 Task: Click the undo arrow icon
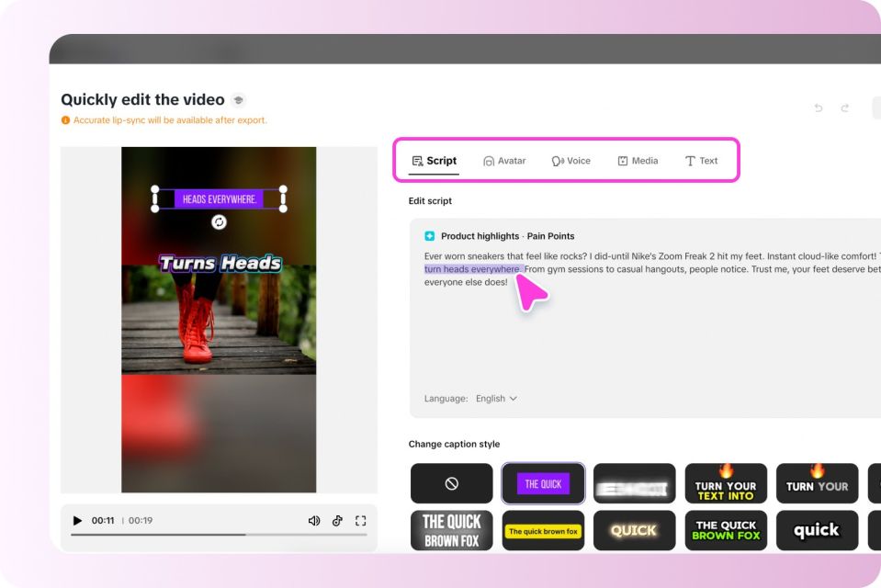818,107
